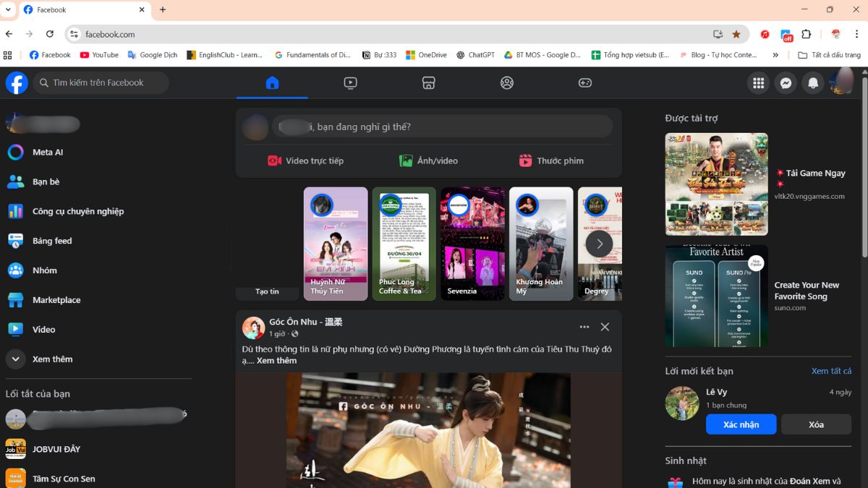The image size is (868, 488).
Task: Open the Gaming tab icon
Action: (x=584, y=82)
